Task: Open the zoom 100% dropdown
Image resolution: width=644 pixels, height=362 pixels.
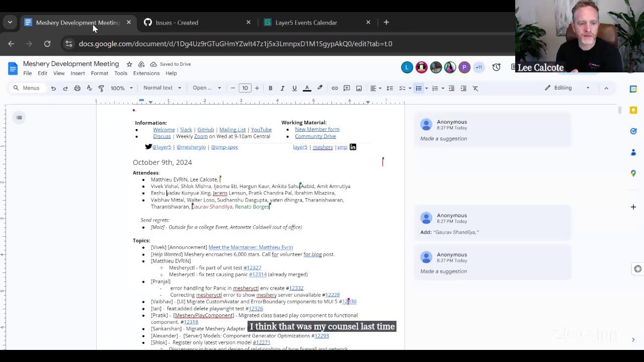Action: [122, 88]
